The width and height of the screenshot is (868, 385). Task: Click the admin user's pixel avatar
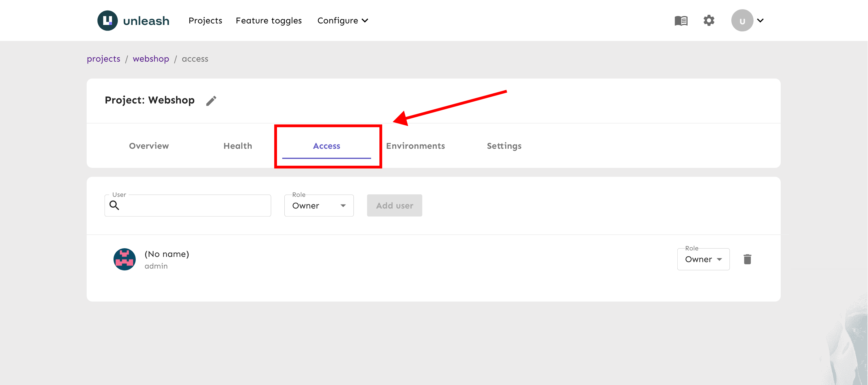[x=124, y=259]
